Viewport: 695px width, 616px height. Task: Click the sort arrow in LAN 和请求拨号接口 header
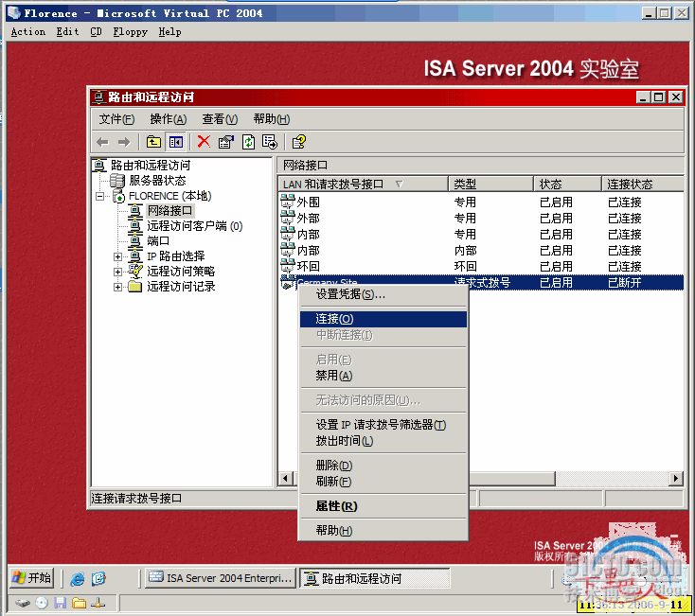click(399, 184)
